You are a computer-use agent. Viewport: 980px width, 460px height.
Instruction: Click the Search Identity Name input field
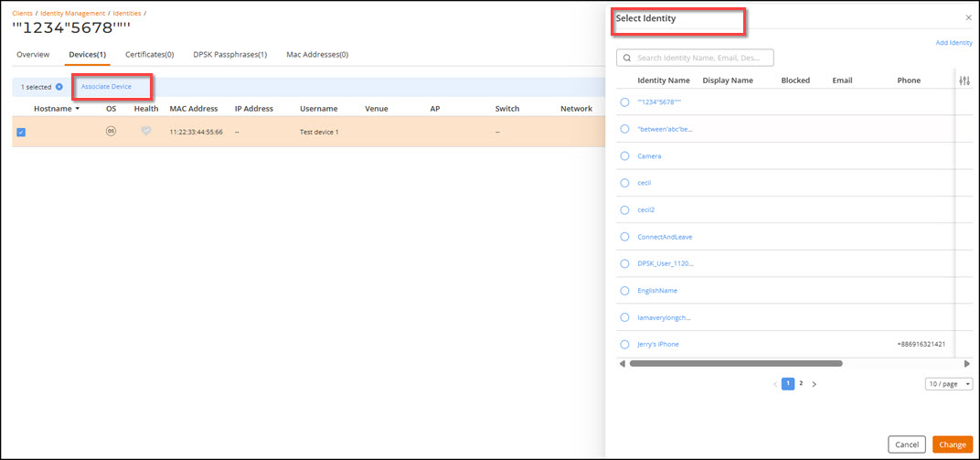702,58
